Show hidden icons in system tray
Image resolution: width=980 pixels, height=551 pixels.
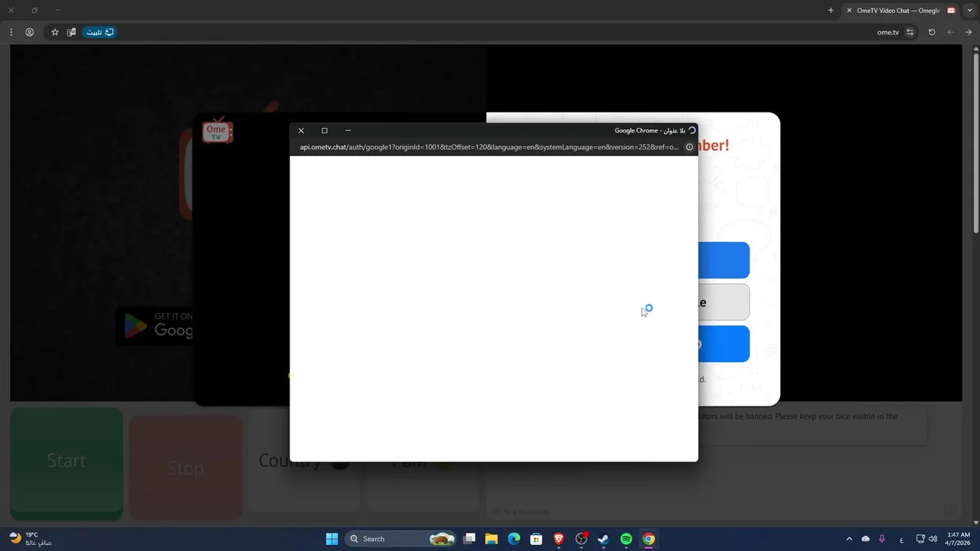coord(848,539)
